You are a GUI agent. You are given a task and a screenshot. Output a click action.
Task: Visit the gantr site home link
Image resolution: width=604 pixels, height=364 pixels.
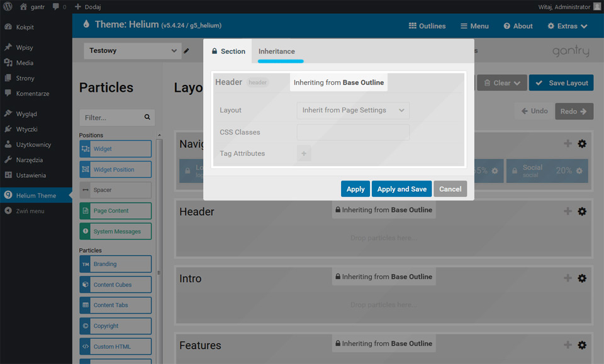tap(32, 7)
